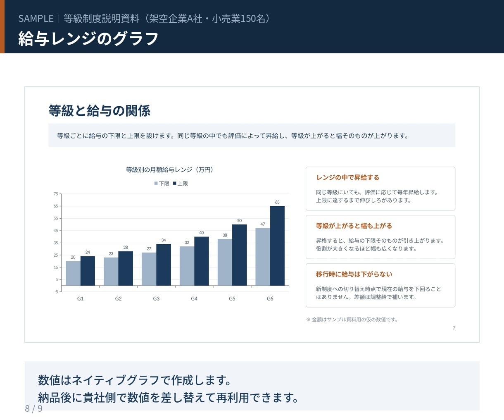Select the G3 upper-limit bar valued 34
The image size is (504, 420).
coord(164,265)
